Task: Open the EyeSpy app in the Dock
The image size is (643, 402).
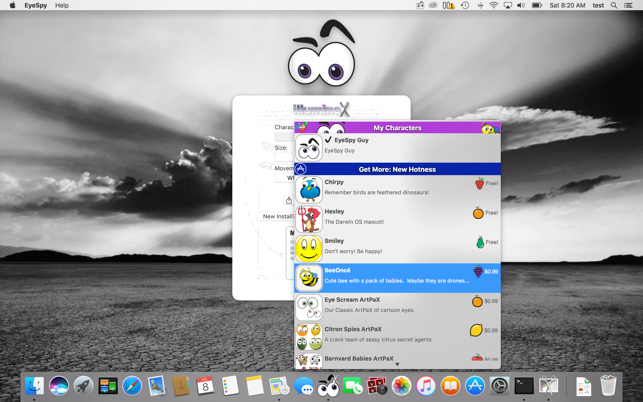Action: (x=328, y=386)
